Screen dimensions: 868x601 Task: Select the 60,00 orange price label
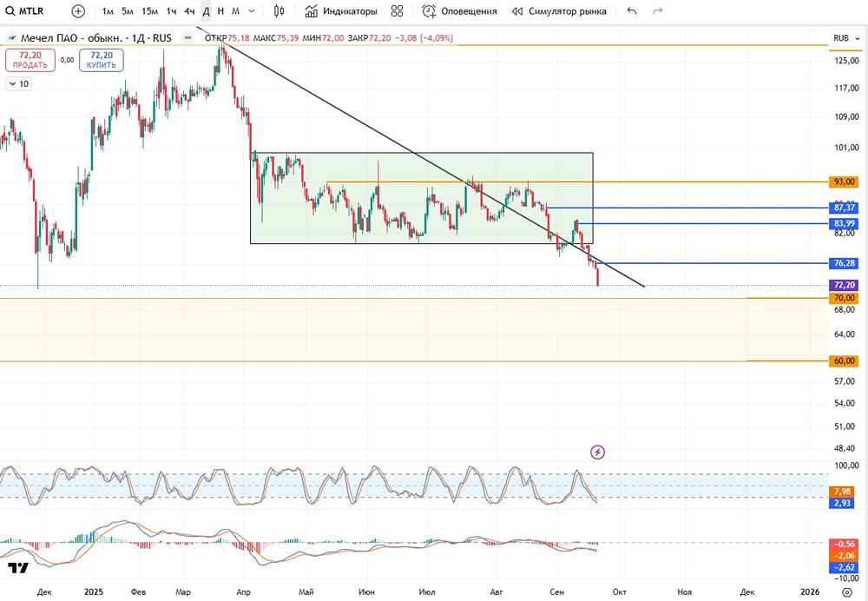[x=844, y=361]
